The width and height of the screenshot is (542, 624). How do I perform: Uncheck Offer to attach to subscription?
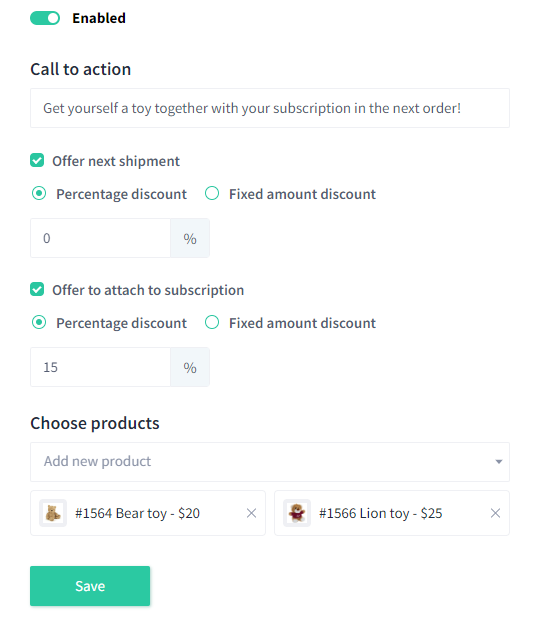coord(37,290)
